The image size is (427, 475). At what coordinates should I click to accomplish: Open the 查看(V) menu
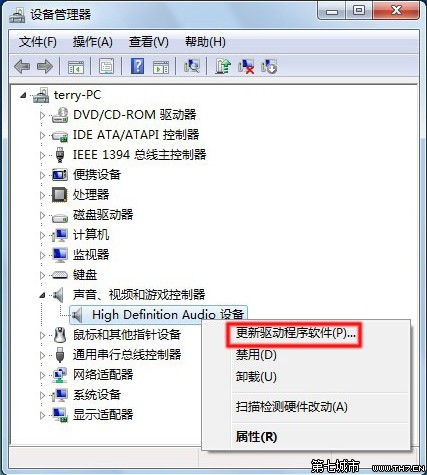149,42
